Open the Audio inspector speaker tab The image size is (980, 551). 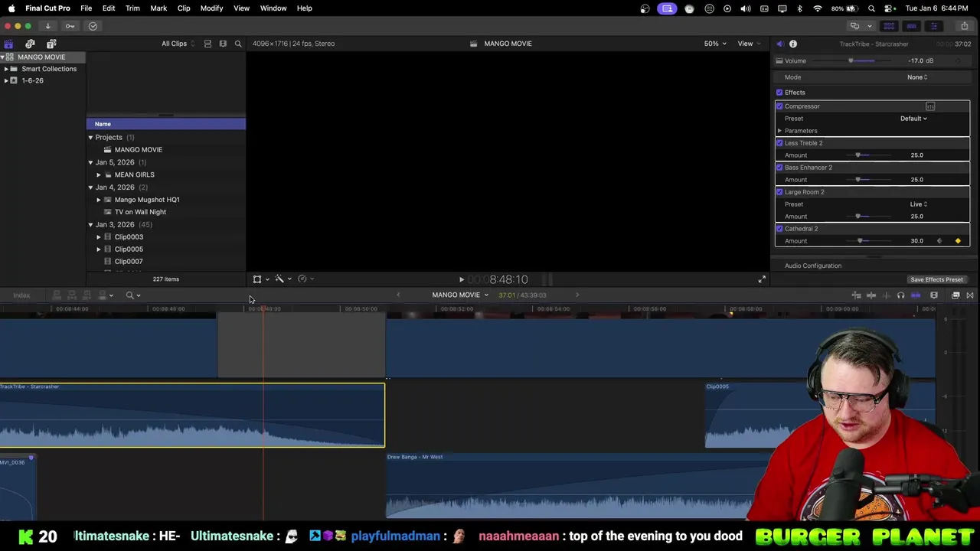coord(779,44)
